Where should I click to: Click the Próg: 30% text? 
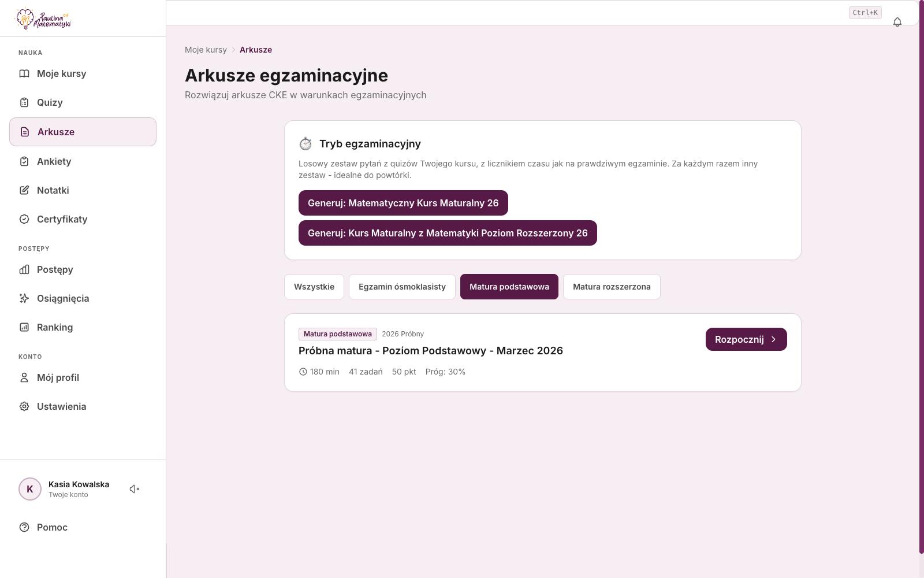point(445,372)
